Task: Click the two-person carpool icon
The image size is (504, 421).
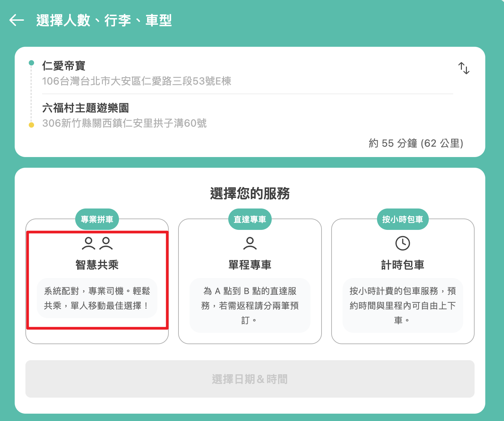Action: [x=97, y=244]
